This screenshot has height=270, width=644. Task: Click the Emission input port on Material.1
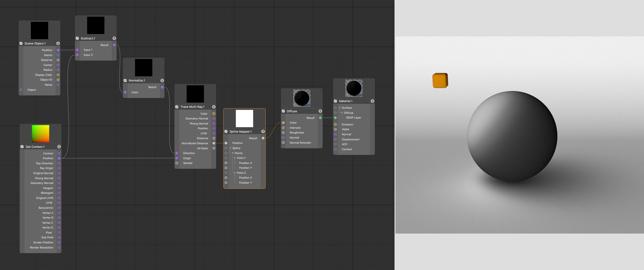335,125
